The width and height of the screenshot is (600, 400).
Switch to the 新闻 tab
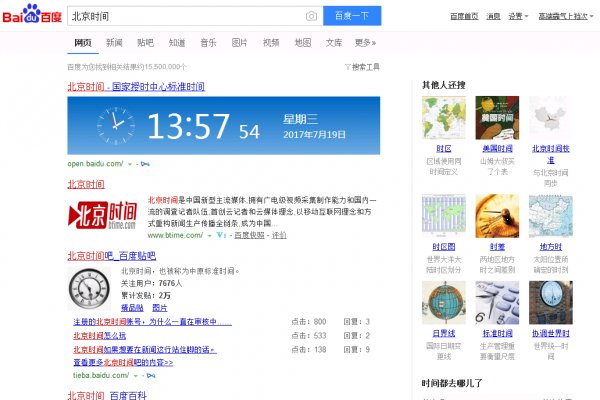tap(114, 43)
